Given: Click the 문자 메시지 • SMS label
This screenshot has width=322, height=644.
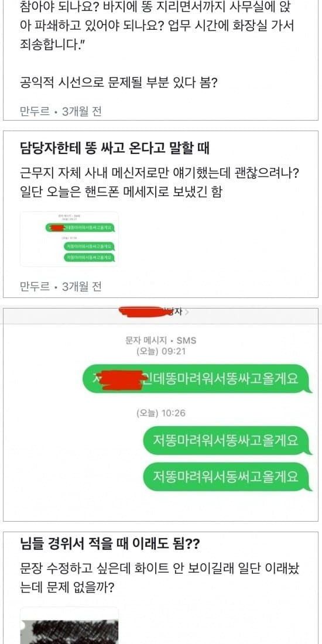Looking at the screenshot, I should click(160, 341).
